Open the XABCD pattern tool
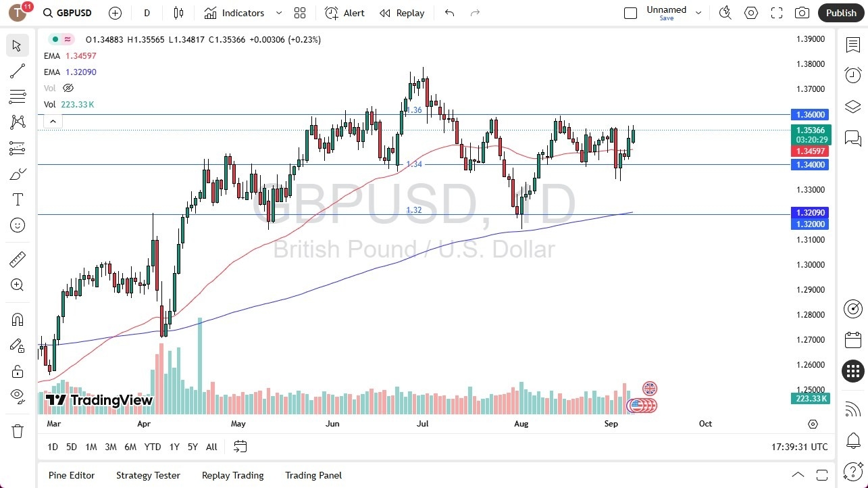Image resolution: width=868 pixels, height=488 pixels. [17, 122]
